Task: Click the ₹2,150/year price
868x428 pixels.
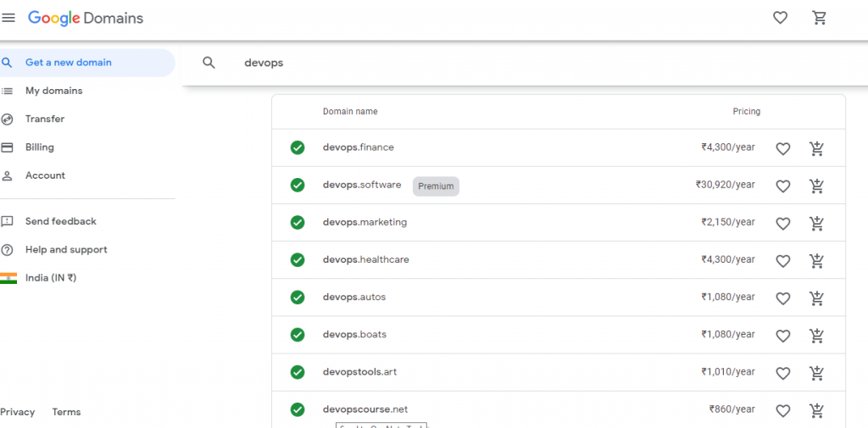Action: point(728,222)
